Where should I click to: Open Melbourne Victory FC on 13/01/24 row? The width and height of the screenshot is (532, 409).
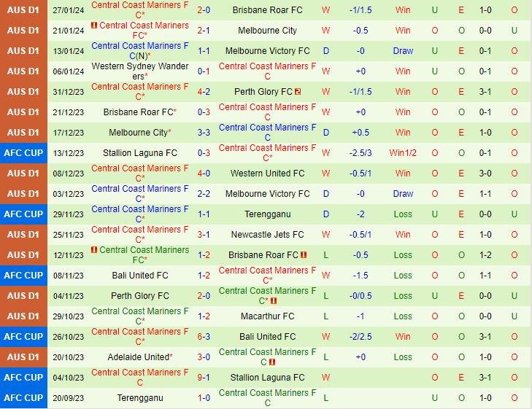pos(267,51)
